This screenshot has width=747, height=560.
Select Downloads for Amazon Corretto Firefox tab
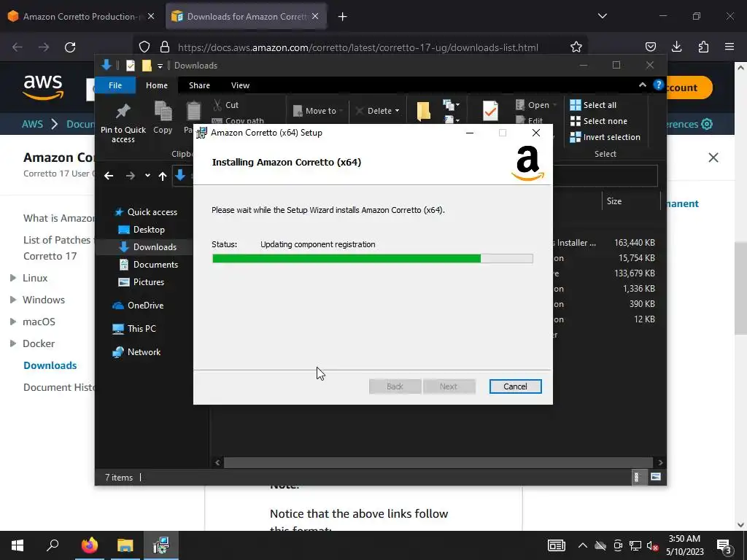(x=241, y=17)
